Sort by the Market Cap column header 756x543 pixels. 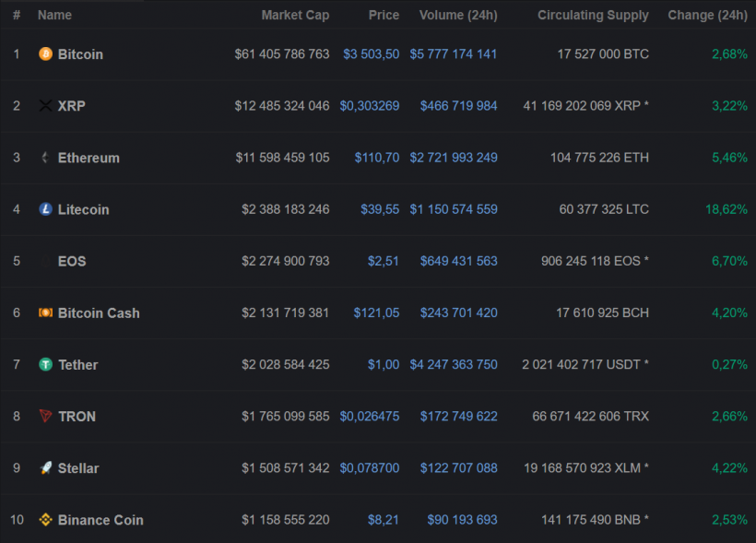pyautogui.click(x=295, y=15)
